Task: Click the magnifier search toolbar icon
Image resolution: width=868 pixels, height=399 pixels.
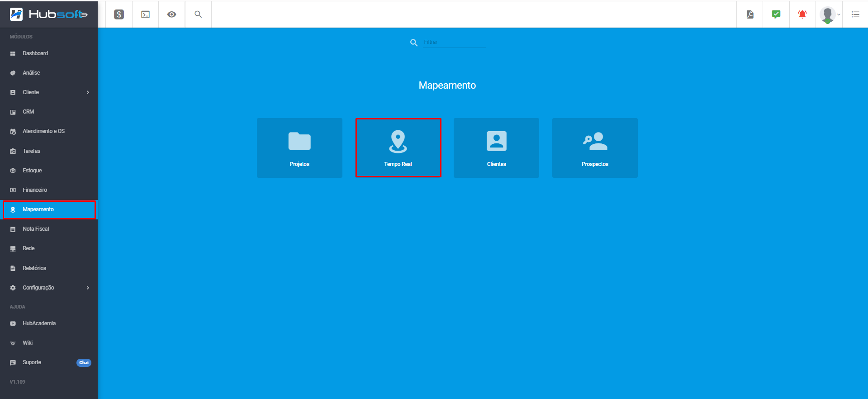Action: tap(198, 14)
